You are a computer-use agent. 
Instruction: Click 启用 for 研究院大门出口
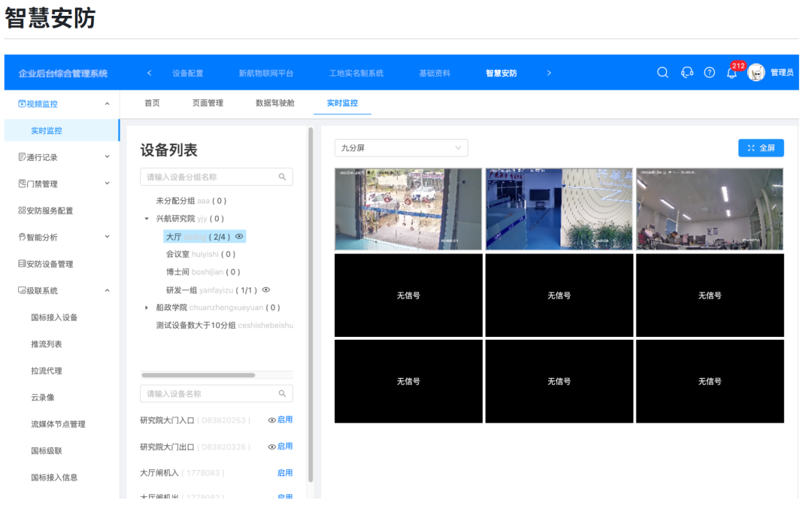click(x=285, y=447)
